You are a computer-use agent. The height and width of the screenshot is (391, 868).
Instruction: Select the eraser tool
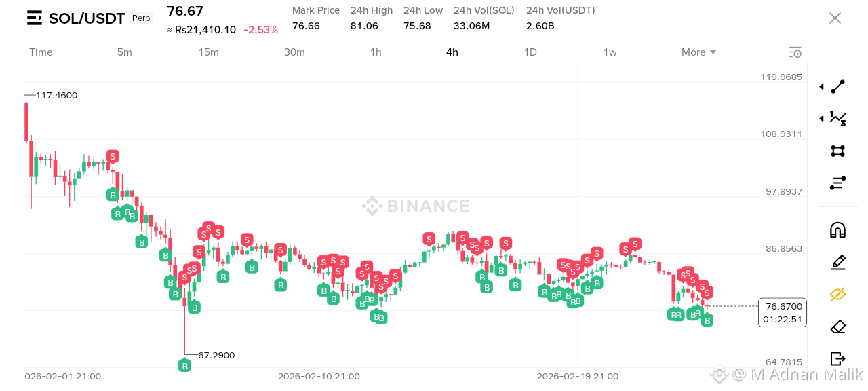coord(838,327)
